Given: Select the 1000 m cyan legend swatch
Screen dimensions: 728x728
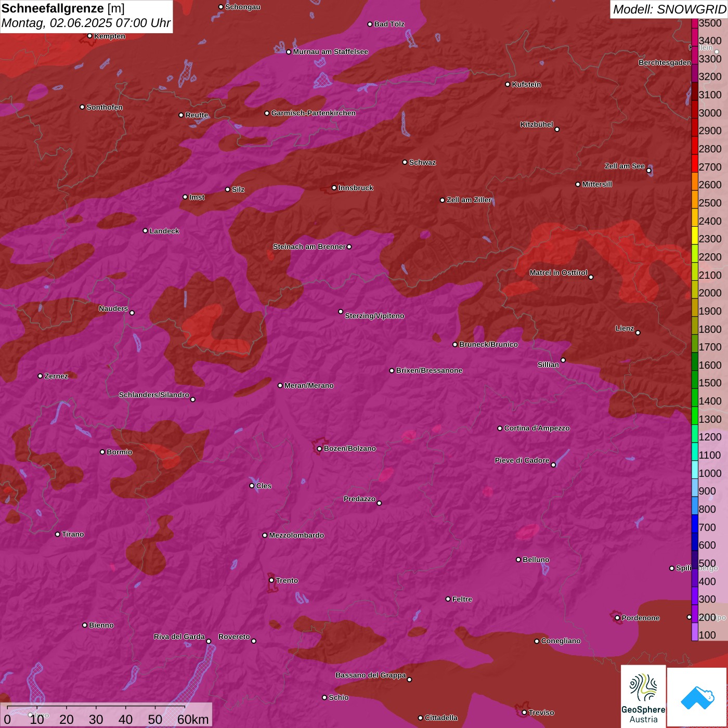Looking at the screenshot, I should pos(695,470).
